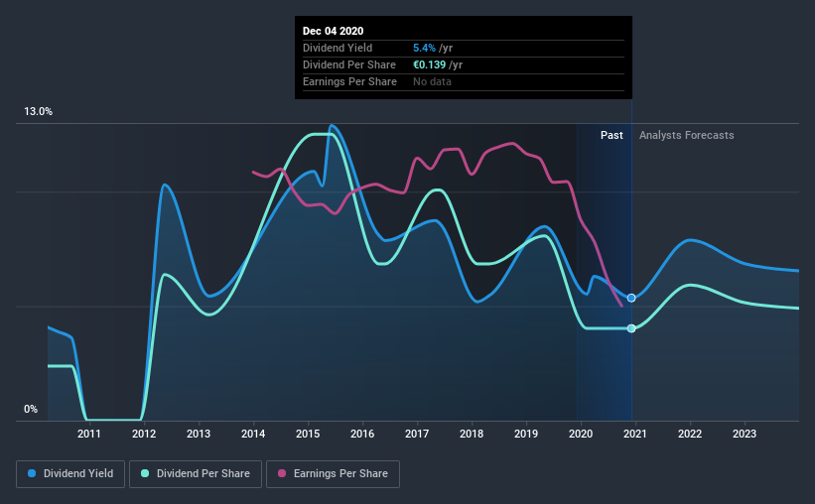Click the Dec 04 2020 tooltip date
The width and height of the screenshot is (815, 504).
334,31
